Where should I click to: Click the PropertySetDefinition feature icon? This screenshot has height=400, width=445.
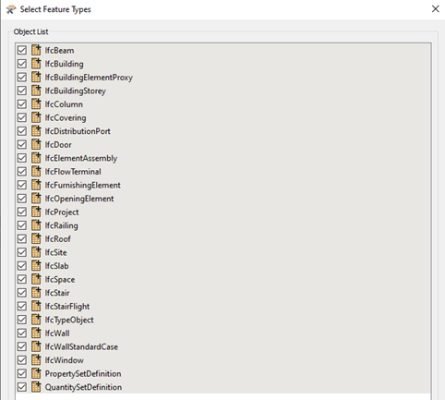36,373
